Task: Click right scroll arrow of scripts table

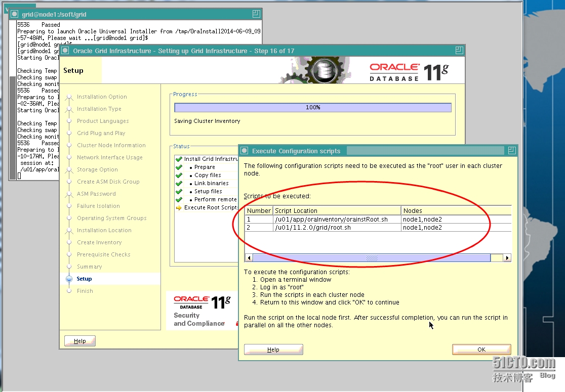Action: [x=507, y=258]
